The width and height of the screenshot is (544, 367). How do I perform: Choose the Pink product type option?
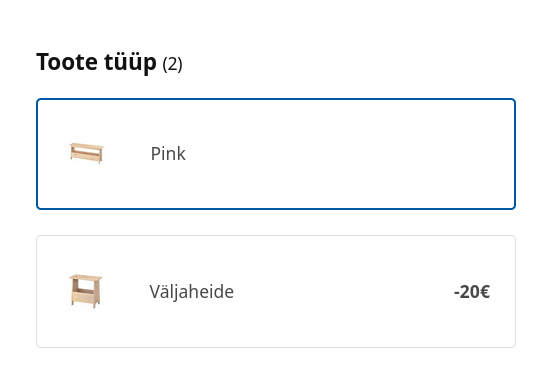(x=276, y=154)
